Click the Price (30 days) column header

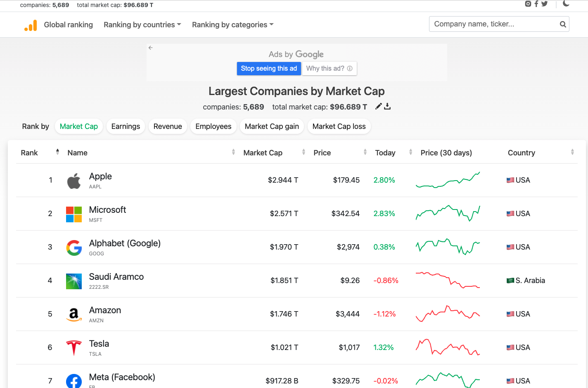pyautogui.click(x=446, y=153)
